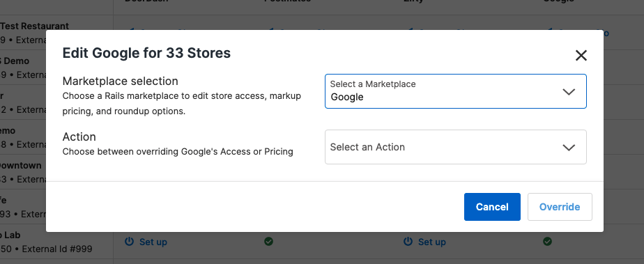Click the chevron arrow in Marketplace field
The image size is (644, 264).
(x=569, y=91)
